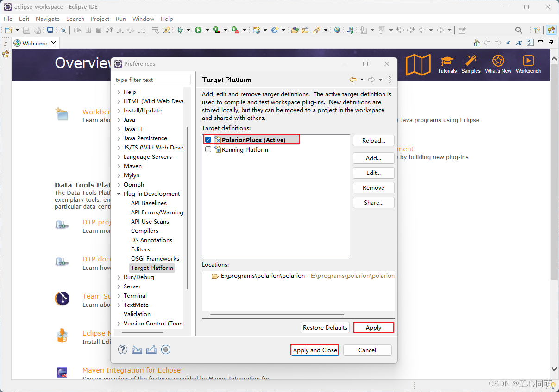This screenshot has width=559, height=392.
Task: Open the Samples welcome icon
Action: [471, 64]
